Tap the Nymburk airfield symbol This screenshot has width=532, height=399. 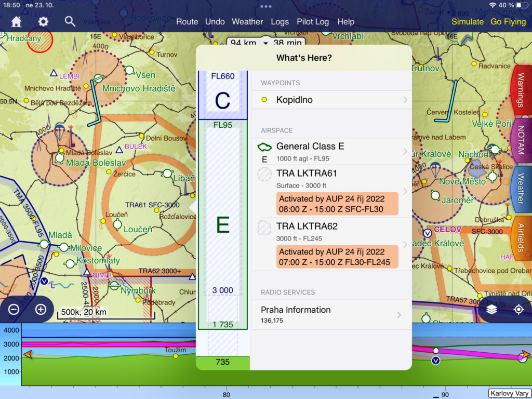coord(114,285)
